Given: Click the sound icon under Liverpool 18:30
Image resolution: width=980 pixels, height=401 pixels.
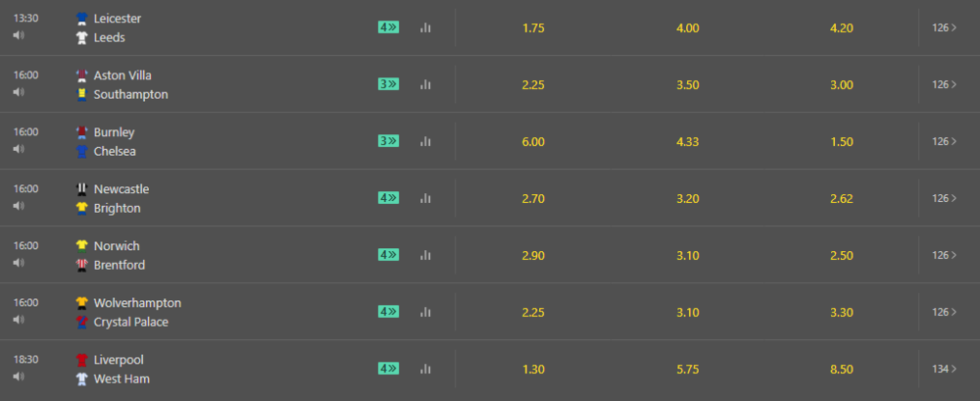Looking at the screenshot, I should pyautogui.click(x=19, y=376).
